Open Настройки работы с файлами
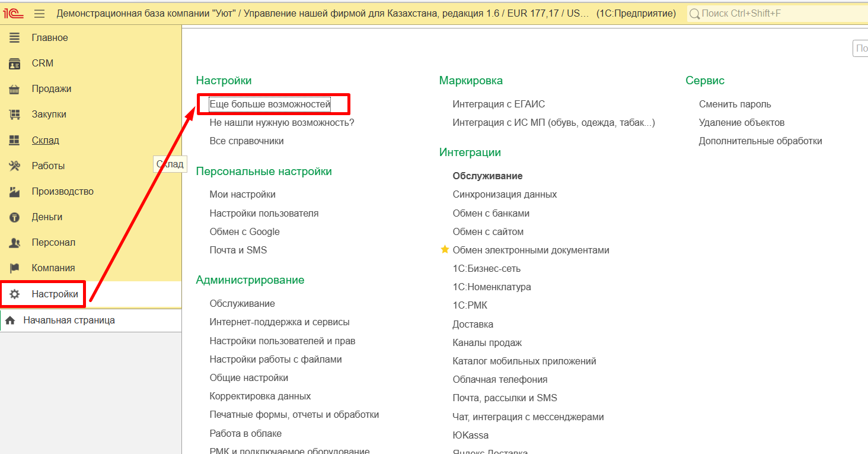The width and height of the screenshot is (868, 454). [276, 360]
